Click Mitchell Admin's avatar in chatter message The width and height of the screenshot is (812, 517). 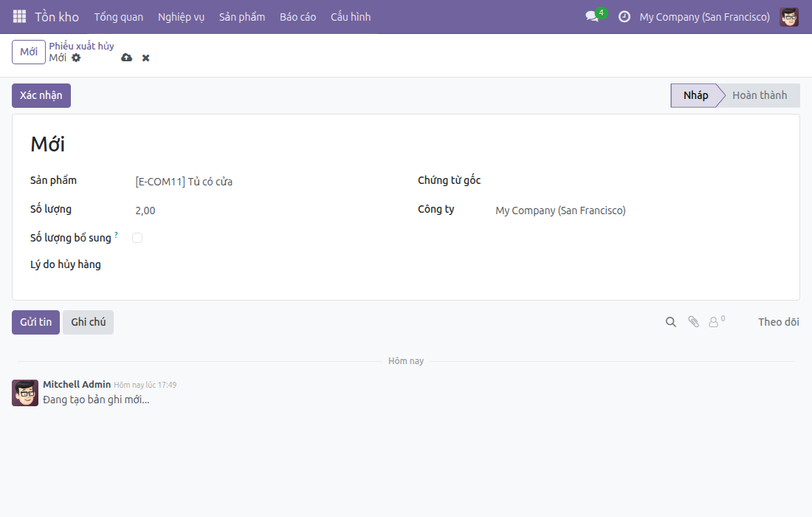click(25, 393)
